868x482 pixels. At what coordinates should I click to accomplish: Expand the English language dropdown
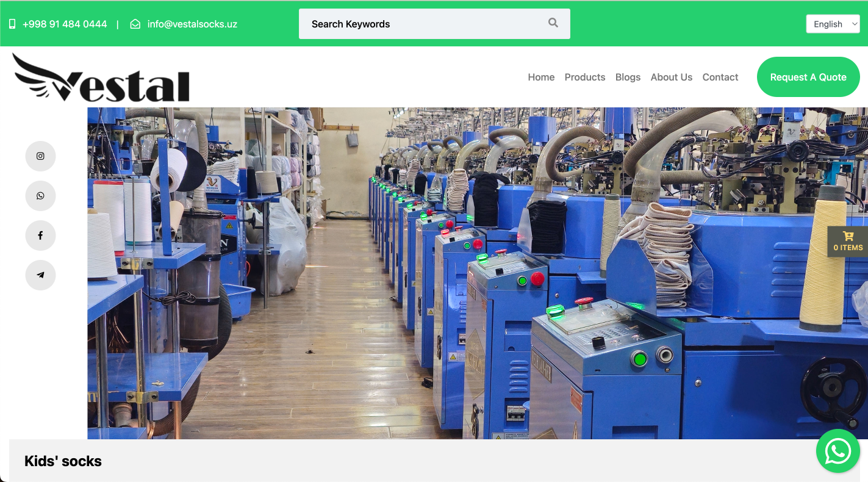833,24
